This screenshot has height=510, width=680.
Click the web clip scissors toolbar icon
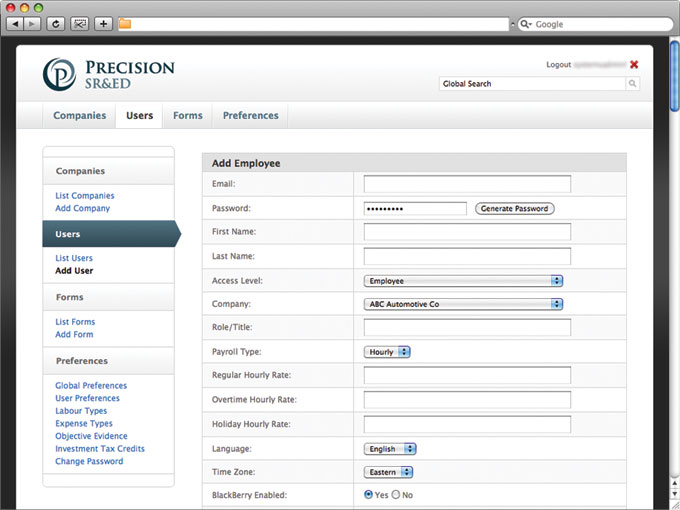tap(79, 24)
